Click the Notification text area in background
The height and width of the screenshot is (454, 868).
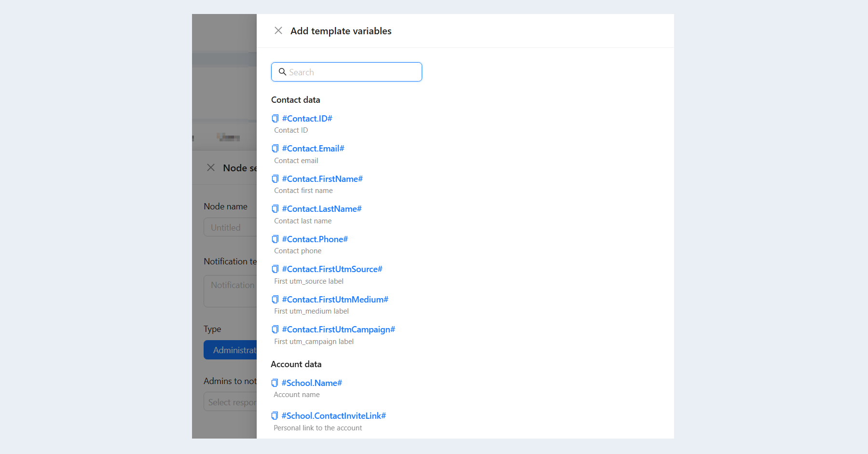pyautogui.click(x=231, y=291)
